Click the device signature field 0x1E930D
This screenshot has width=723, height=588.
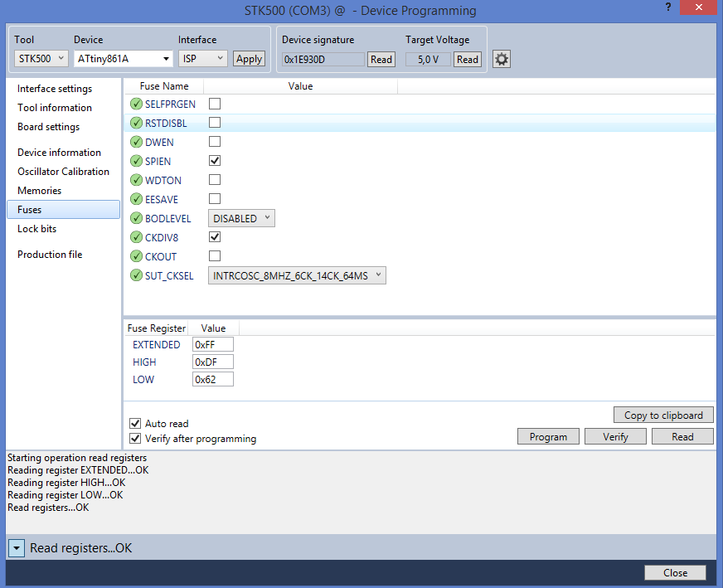[323, 60]
